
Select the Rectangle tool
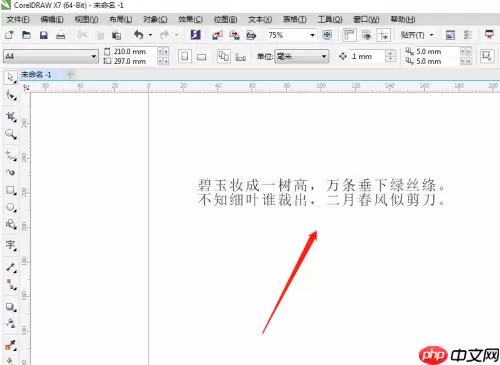tap(11, 191)
